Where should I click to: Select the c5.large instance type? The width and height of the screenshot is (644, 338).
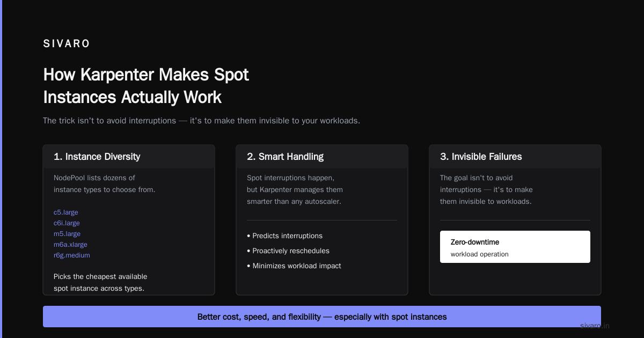coord(66,212)
